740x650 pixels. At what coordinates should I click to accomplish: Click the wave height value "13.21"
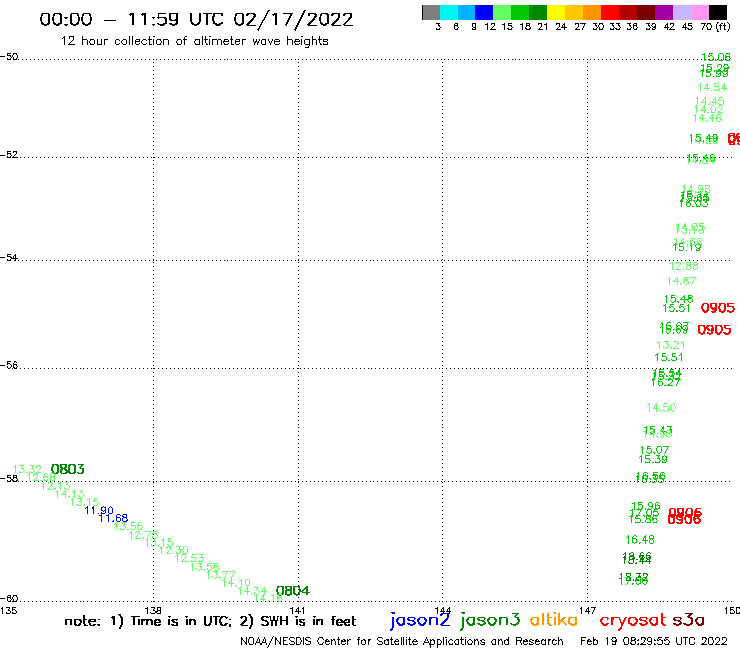pos(671,345)
